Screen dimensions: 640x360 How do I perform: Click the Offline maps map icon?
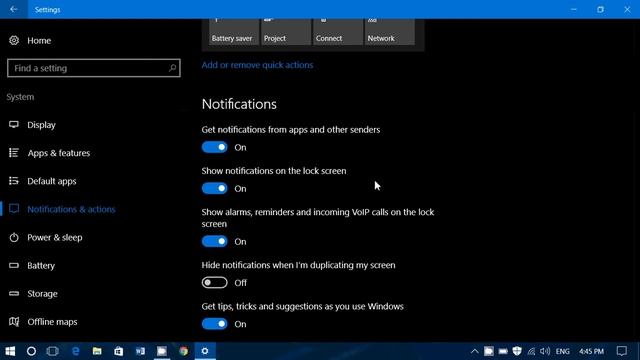pos(14,322)
